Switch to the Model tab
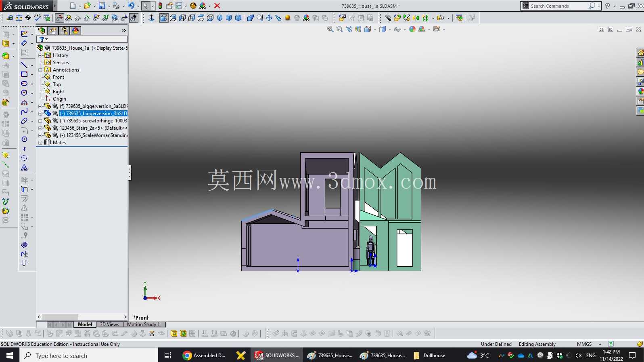This screenshot has height=362, width=644. [85, 324]
